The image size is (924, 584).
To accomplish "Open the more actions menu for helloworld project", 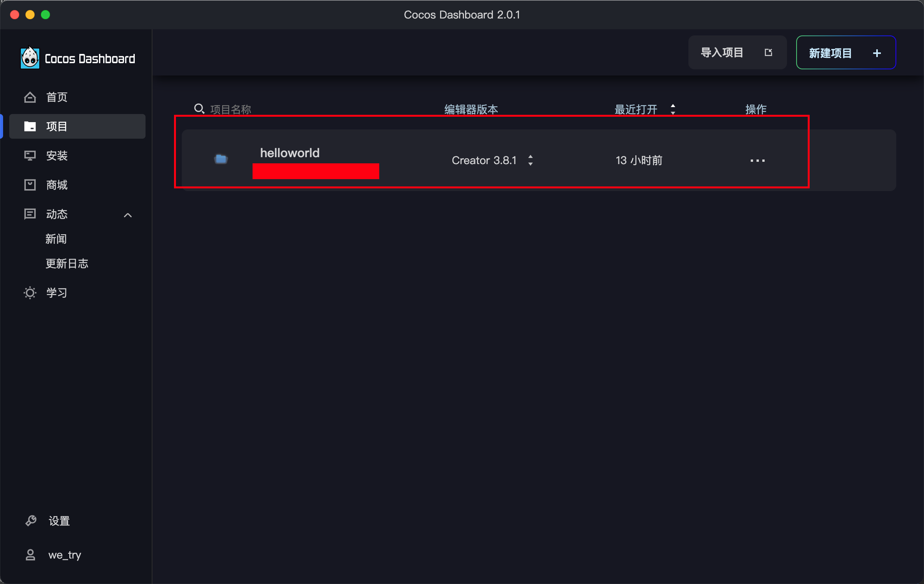I will point(757,160).
